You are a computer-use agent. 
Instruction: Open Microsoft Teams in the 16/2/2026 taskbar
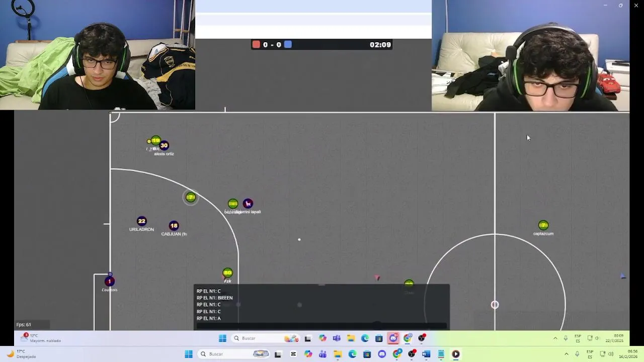[x=323, y=354]
